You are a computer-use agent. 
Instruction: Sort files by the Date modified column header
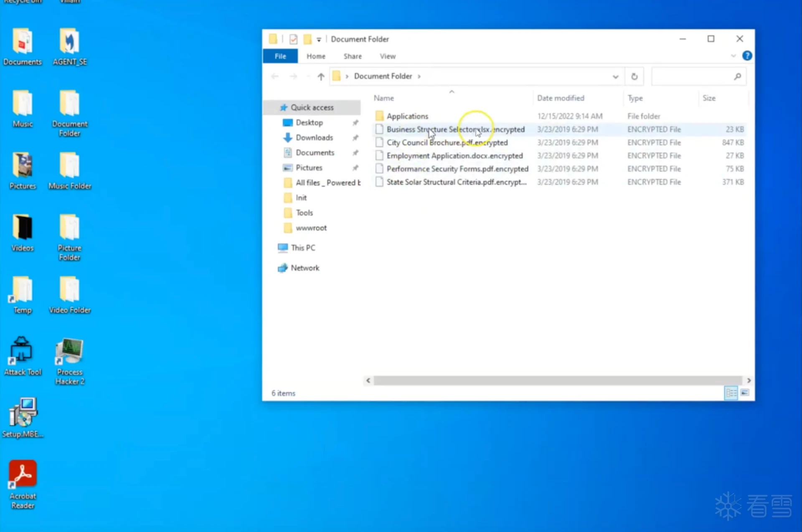tap(561, 98)
